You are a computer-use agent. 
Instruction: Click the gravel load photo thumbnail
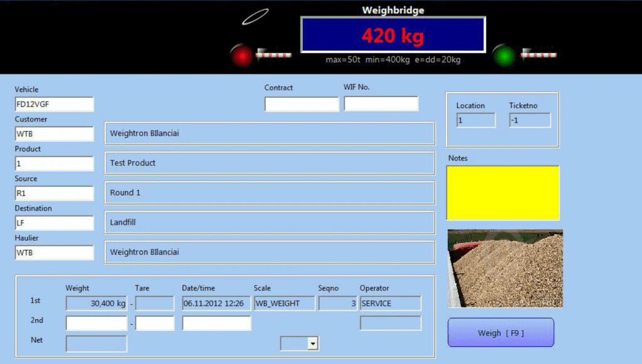(505, 268)
